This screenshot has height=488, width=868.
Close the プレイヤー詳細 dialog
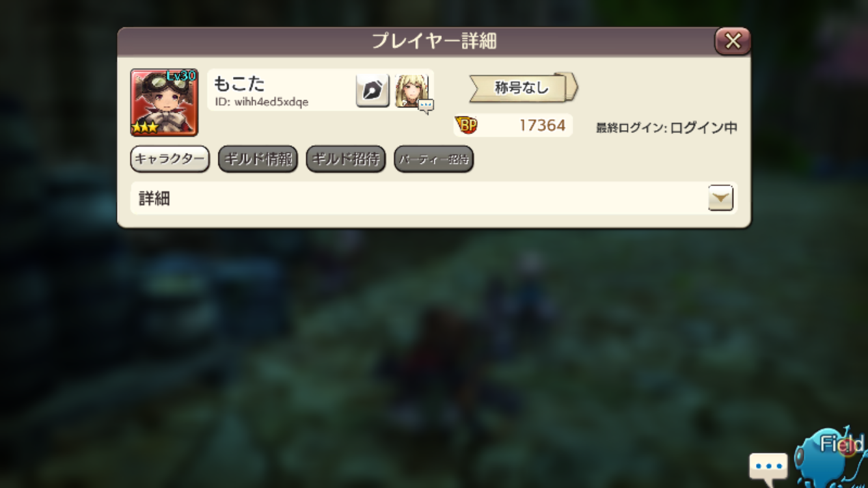pos(733,42)
